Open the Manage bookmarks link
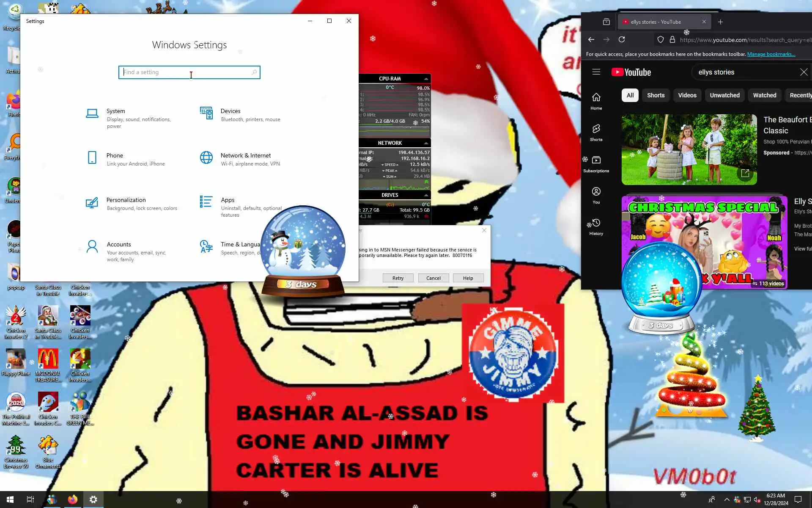 [x=771, y=54]
